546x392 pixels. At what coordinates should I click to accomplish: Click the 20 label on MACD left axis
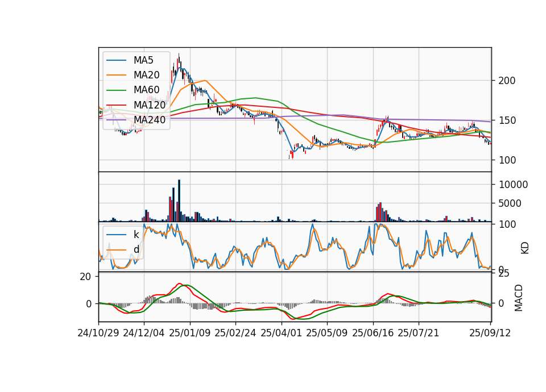pyautogui.click(x=85, y=277)
